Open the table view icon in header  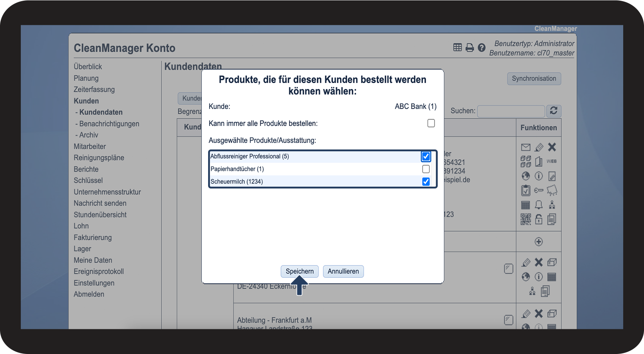(x=457, y=47)
